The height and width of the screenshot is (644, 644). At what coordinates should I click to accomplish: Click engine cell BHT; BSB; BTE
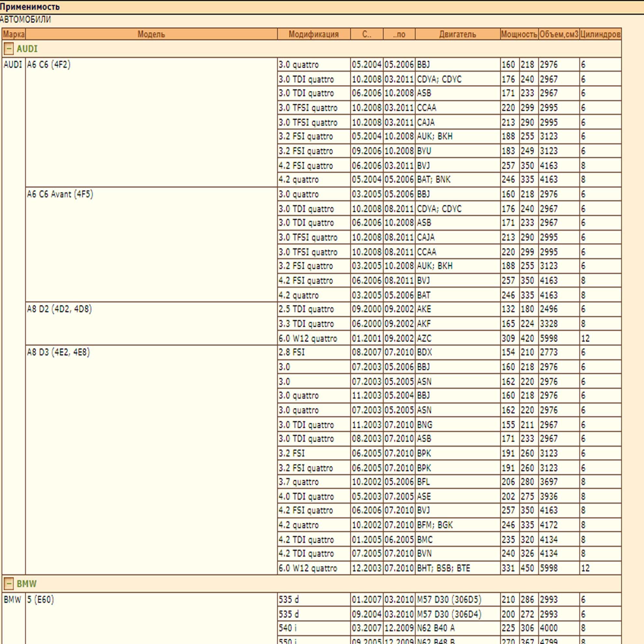click(x=443, y=568)
